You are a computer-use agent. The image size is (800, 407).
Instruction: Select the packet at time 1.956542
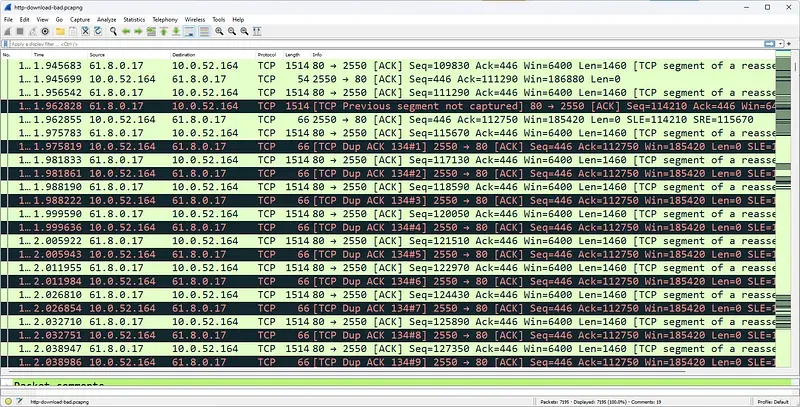(x=388, y=93)
